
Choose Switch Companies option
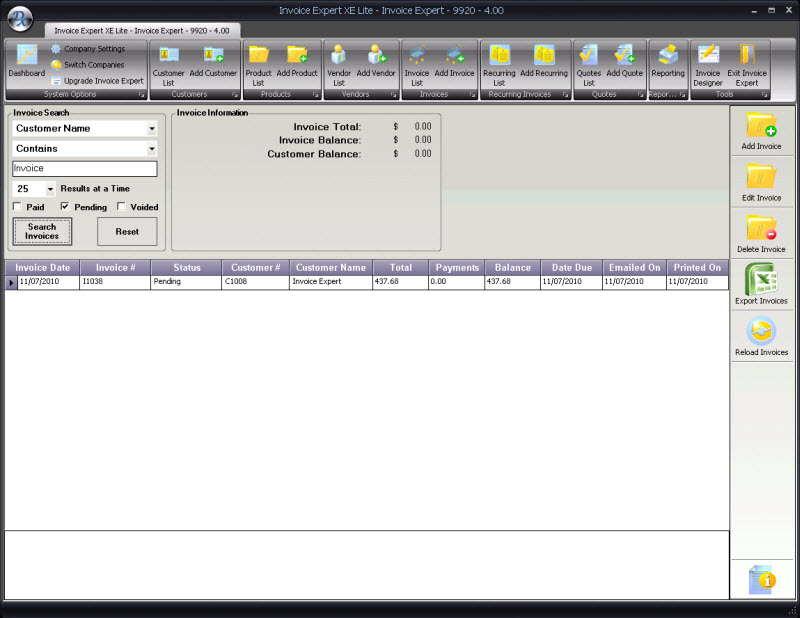(x=88, y=65)
